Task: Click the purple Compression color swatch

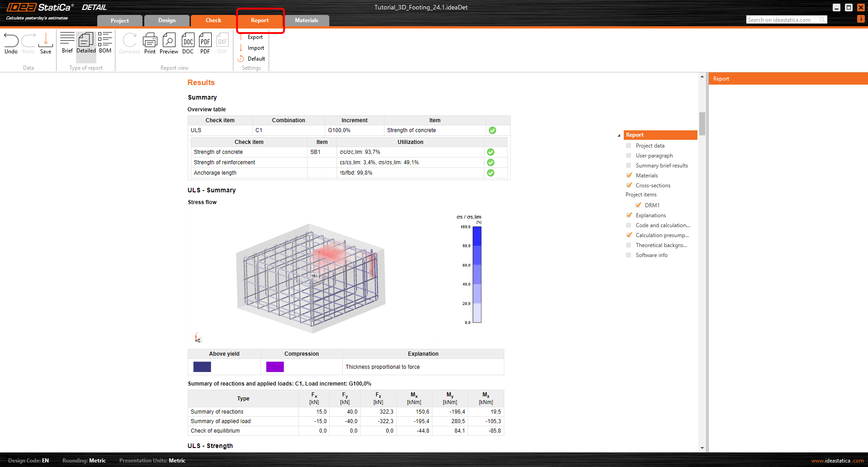Action: (275, 367)
